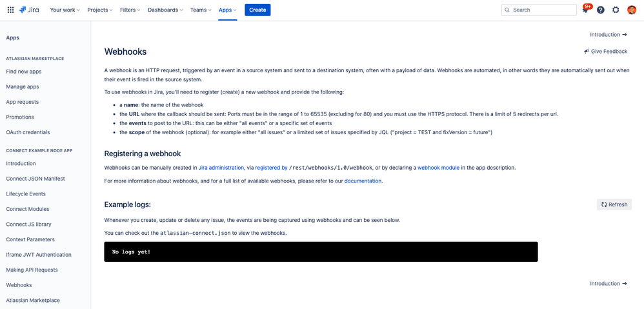This screenshot has width=644, height=309.
Task: Select Webhooks in the sidebar
Action: (19, 284)
